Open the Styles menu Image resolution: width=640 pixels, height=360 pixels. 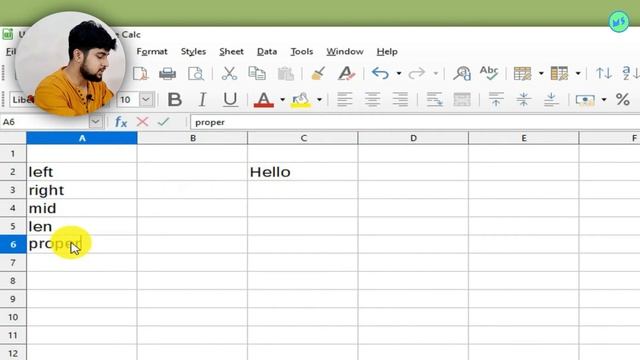click(x=193, y=52)
